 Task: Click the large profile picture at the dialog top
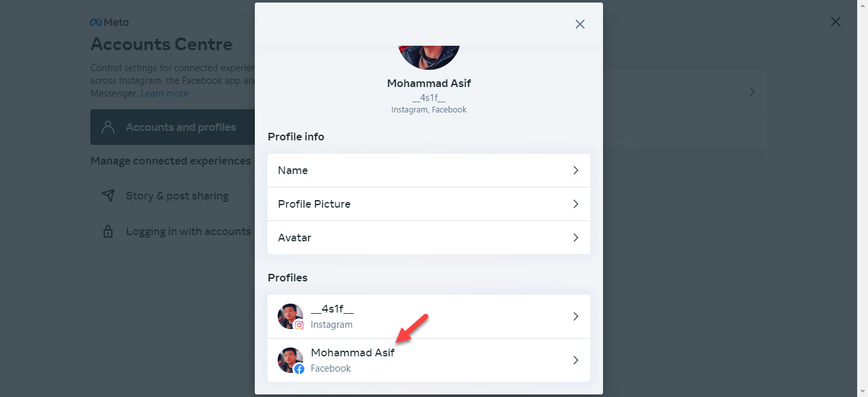[429, 56]
